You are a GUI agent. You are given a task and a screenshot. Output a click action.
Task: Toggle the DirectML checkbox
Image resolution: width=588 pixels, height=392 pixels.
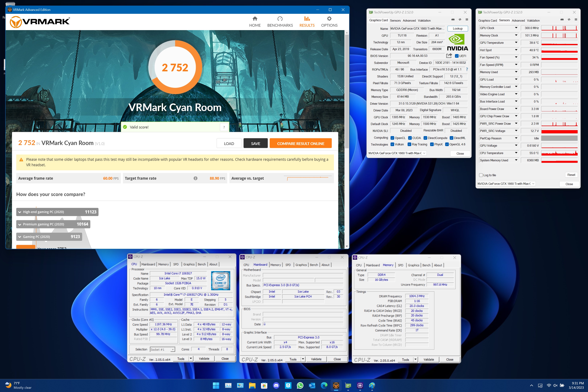pos(452,138)
